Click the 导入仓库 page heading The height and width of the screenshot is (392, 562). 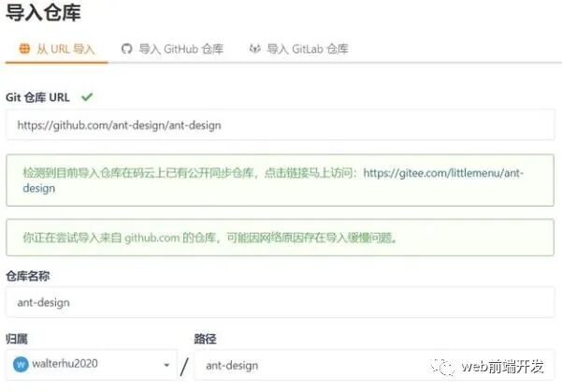pos(43,12)
